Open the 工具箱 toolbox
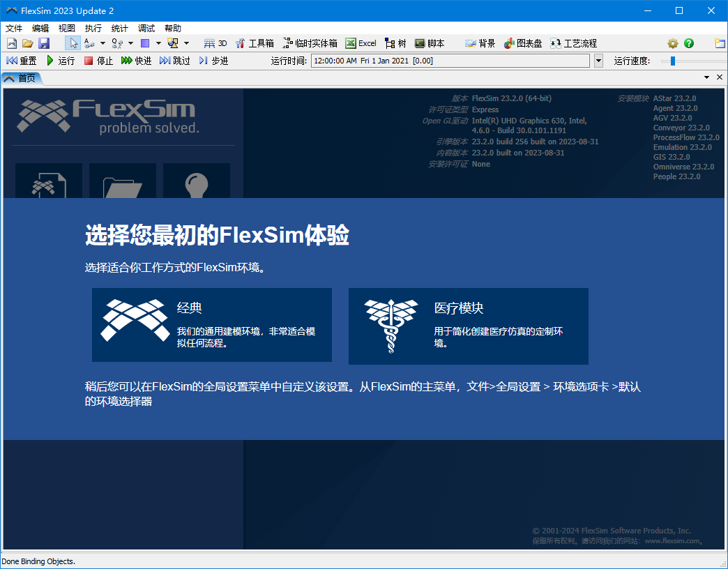The width and height of the screenshot is (728, 569). point(255,44)
